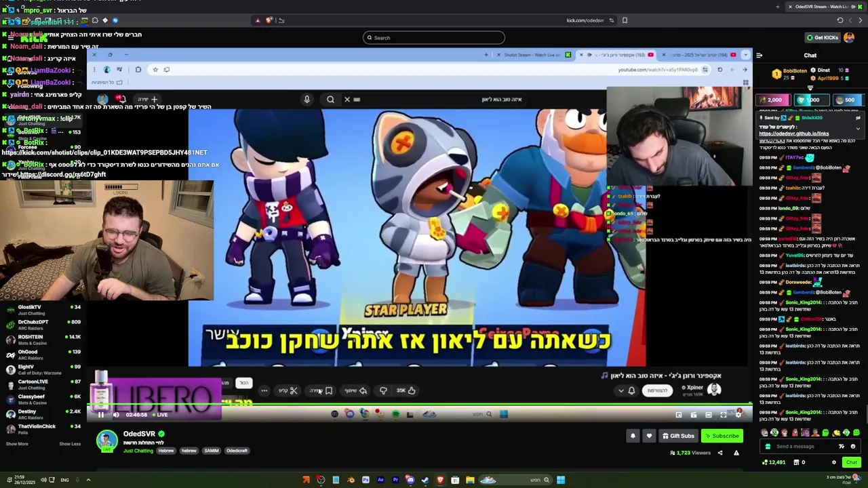Dislike the streamed YouTube video
The height and width of the screenshot is (488, 868).
(x=383, y=390)
